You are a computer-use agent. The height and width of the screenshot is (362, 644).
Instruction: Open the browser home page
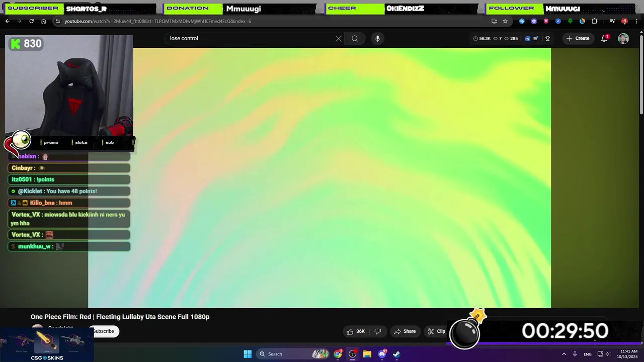pyautogui.click(x=43, y=21)
